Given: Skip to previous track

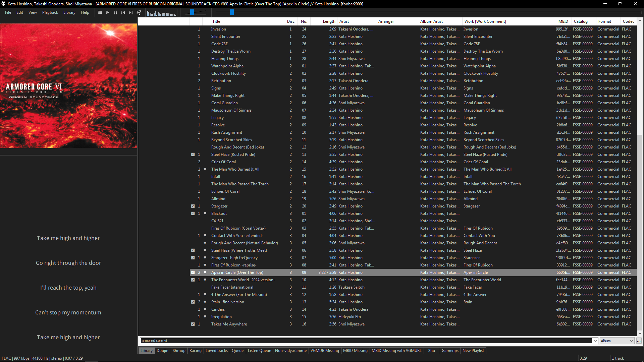Looking at the screenshot, I should (123, 12).
